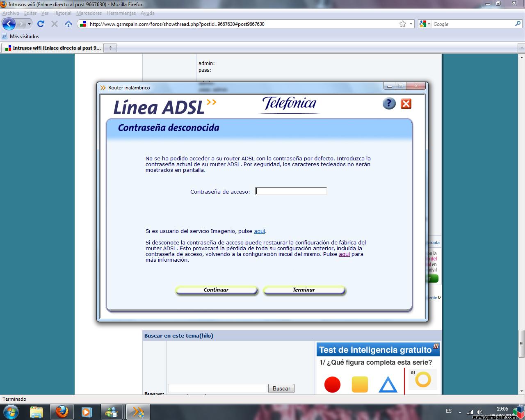Click the thread search text field
Viewport: 525px width, 420px height.
(217, 388)
